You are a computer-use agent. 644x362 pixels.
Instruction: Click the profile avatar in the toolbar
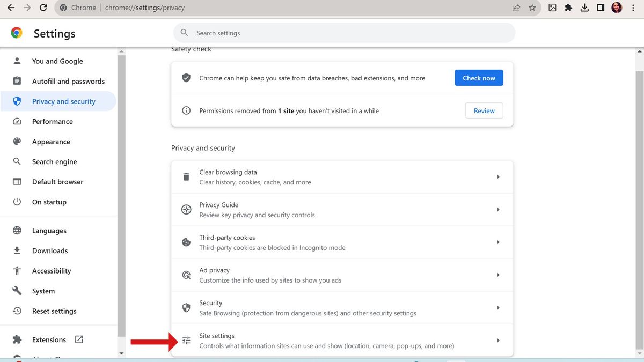(616, 8)
